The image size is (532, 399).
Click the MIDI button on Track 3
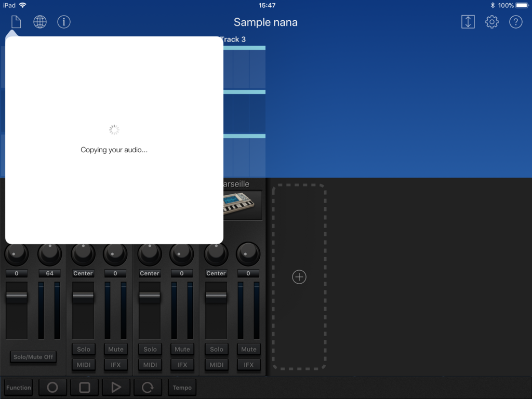tap(217, 365)
